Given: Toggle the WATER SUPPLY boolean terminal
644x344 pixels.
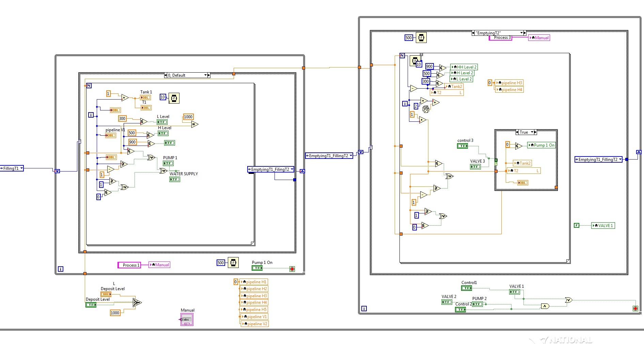Looking at the screenshot, I should pyautogui.click(x=175, y=179).
